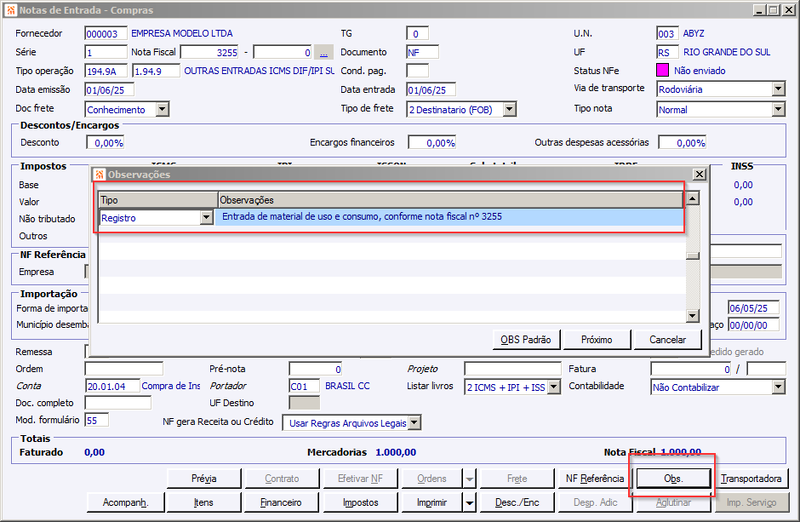The height and width of the screenshot is (522, 800).
Task: Open the Tipo nota Normal dropdown
Action: pyautogui.click(x=778, y=109)
